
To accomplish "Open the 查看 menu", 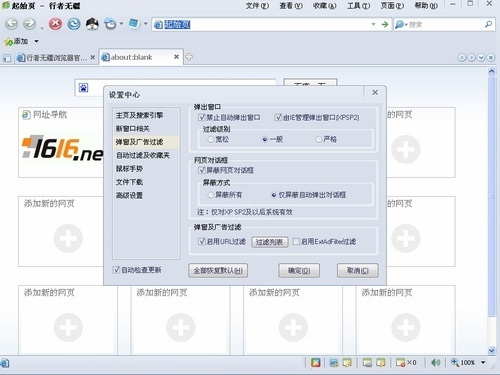I will [291, 6].
